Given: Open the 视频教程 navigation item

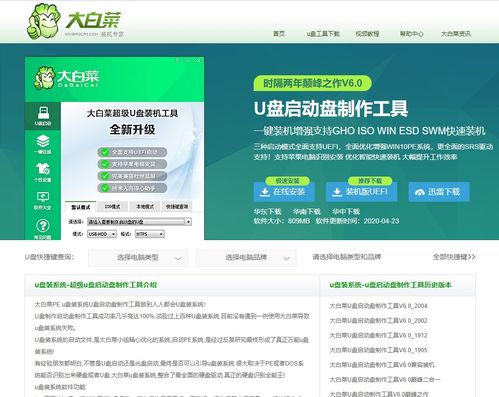Looking at the screenshot, I should pyautogui.click(x=367, y=34).
